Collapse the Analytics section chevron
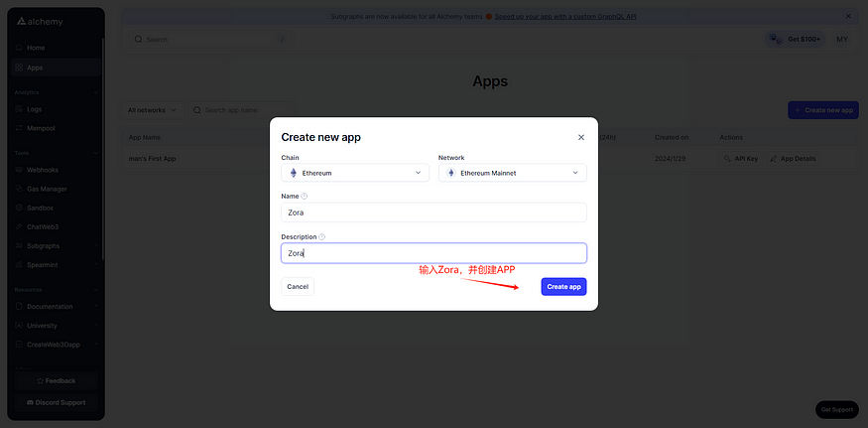This screenshot has width=868, height=428. click(96, 92)
